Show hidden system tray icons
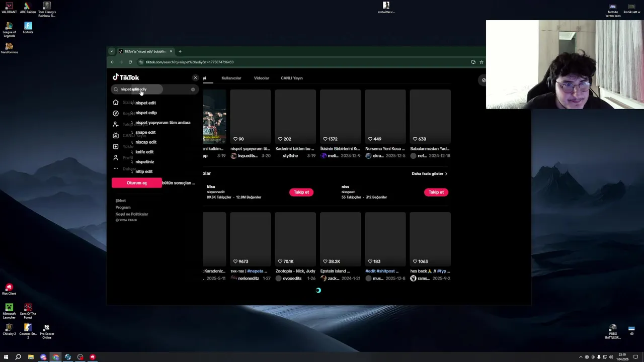The height and width of the screenshot is (362, 644). (x=581, y=357)
